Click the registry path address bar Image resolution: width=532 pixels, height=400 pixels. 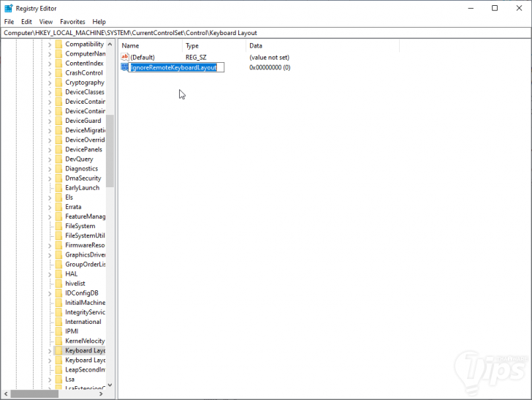[x=266, y=33]
